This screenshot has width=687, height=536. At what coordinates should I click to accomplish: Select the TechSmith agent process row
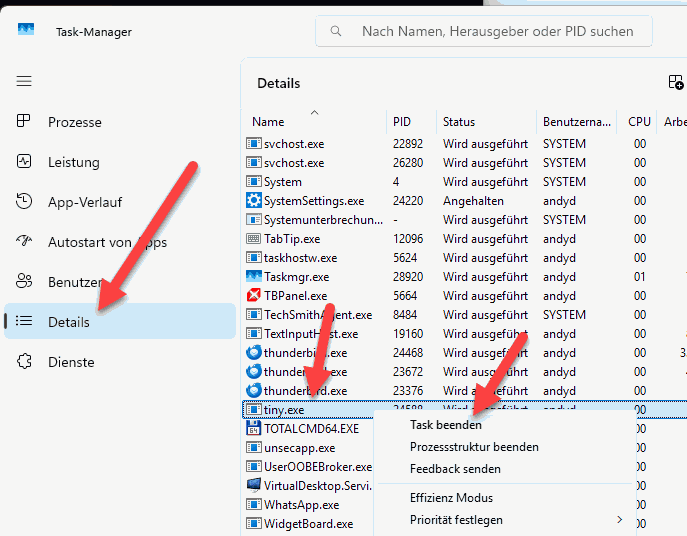point(464,314)
